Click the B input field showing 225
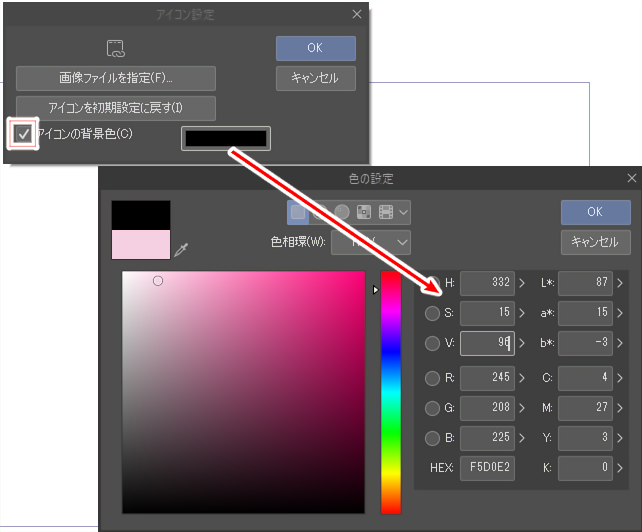The image size is (642, 532). pos(487,438)
